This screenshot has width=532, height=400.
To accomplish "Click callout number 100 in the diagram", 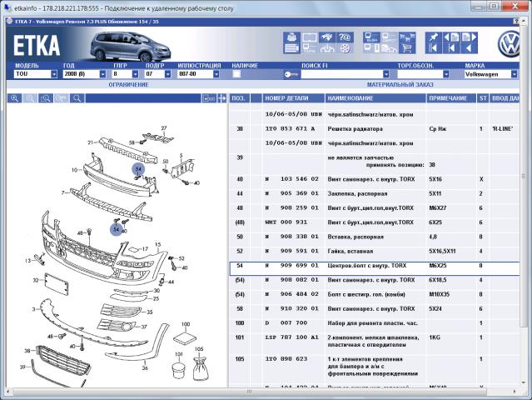I will 186,324.
